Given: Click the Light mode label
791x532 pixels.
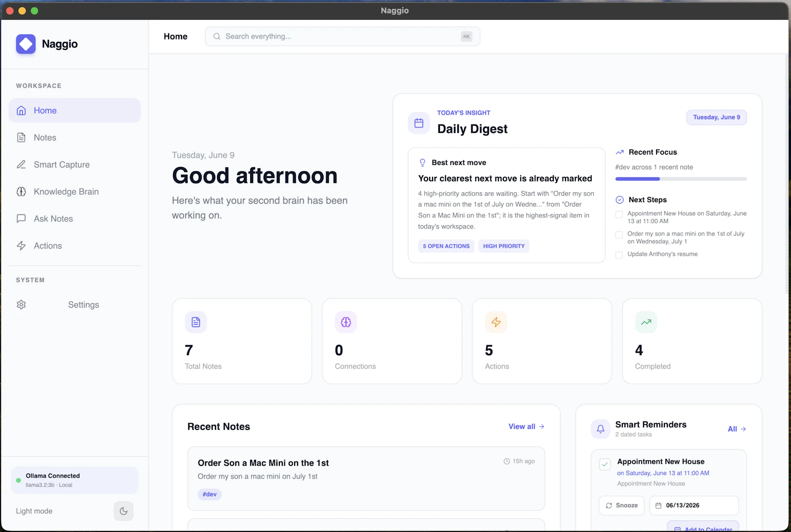Looking at the screenshot, I should 34,511.
